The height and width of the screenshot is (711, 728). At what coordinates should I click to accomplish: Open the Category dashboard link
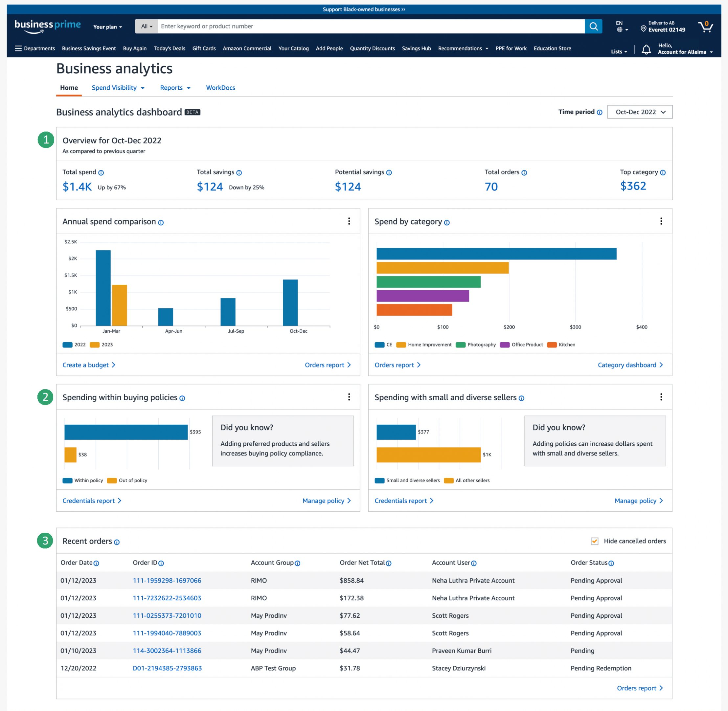(630, 365)
